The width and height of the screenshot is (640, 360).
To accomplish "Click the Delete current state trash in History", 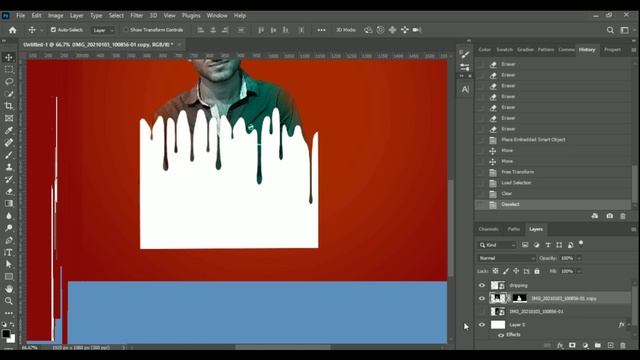I will [623, 216].
